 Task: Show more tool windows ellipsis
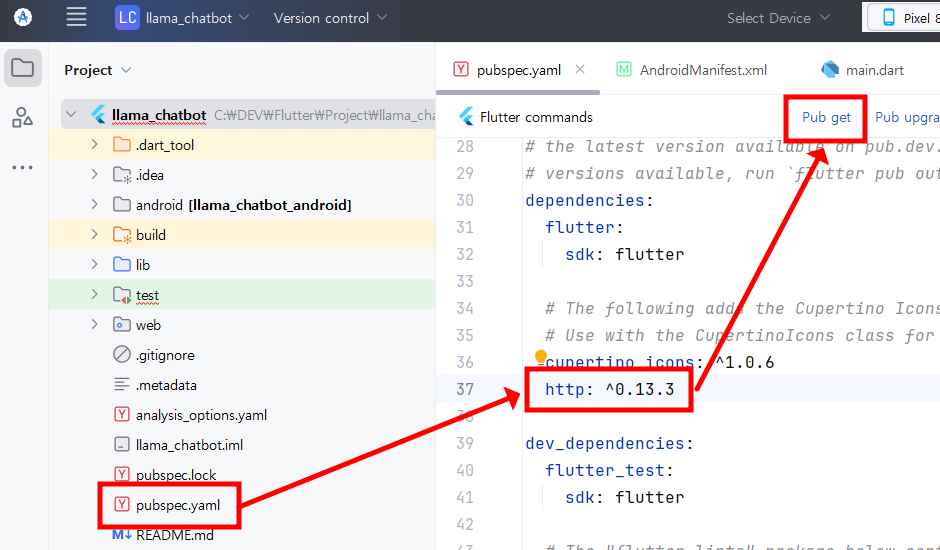point(23,167)
